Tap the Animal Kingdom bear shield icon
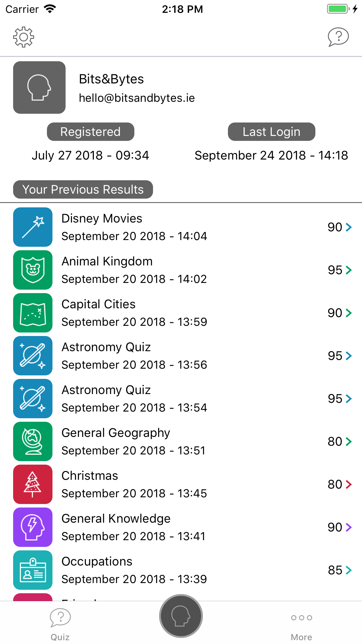This screenshot has height=644, width=362. click(33, 270)
